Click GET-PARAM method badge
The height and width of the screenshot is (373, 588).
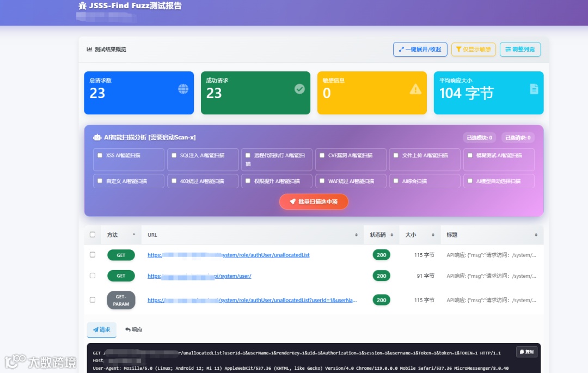121,300
